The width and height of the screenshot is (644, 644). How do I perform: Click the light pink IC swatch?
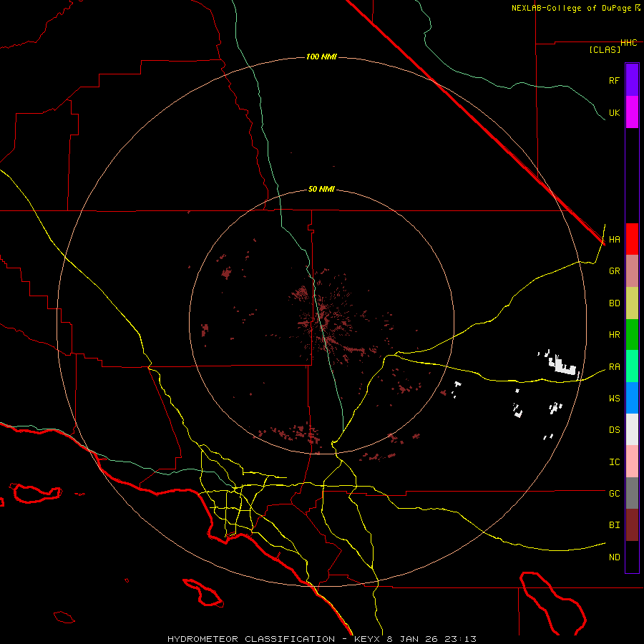[x=632, y=462]
